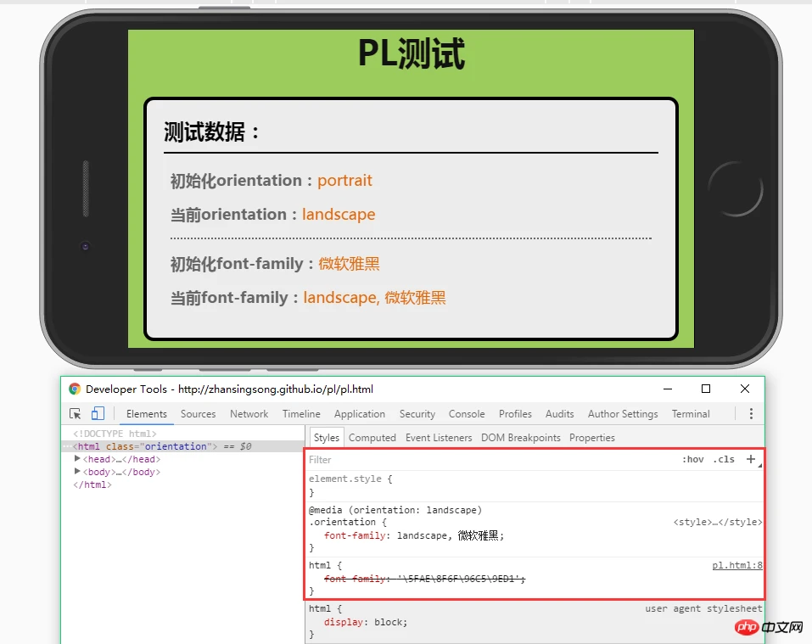The image size is (812, 644).
Task: Open DevTools three-dot customize menu
Action: coord(751,414)
